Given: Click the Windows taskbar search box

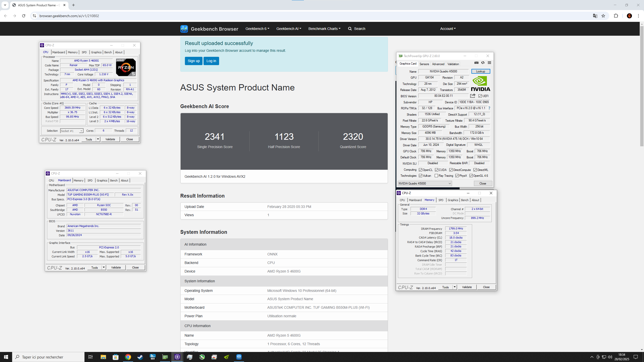Looking at the screenshot, I should click(48, 357).
